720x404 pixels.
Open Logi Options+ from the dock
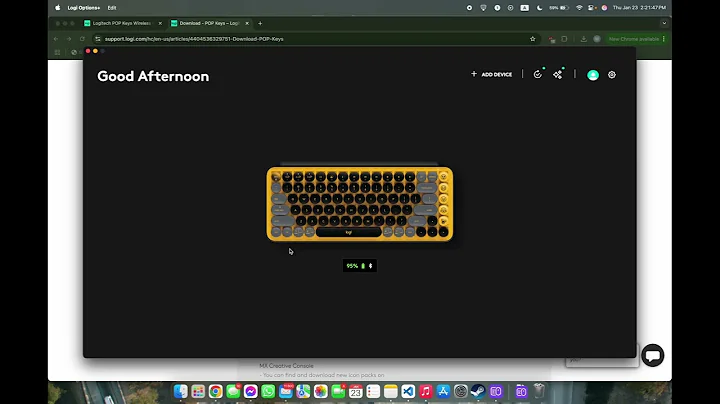(x=495, y=392)
